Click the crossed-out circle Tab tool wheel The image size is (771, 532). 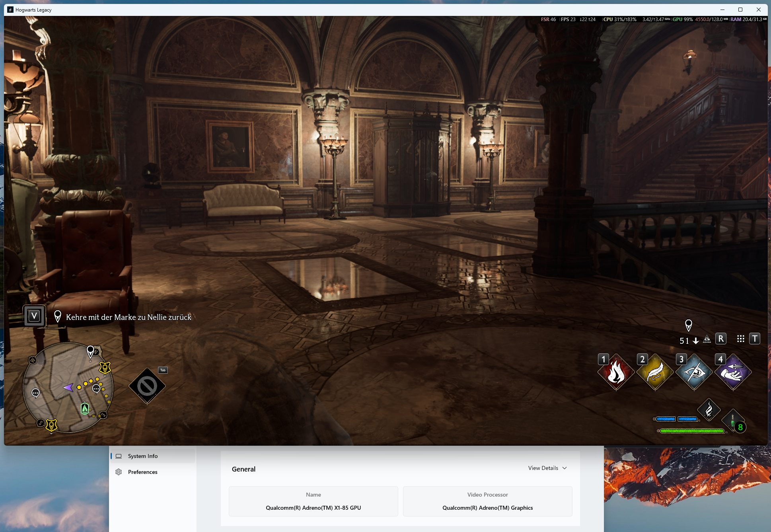[147, 386]
